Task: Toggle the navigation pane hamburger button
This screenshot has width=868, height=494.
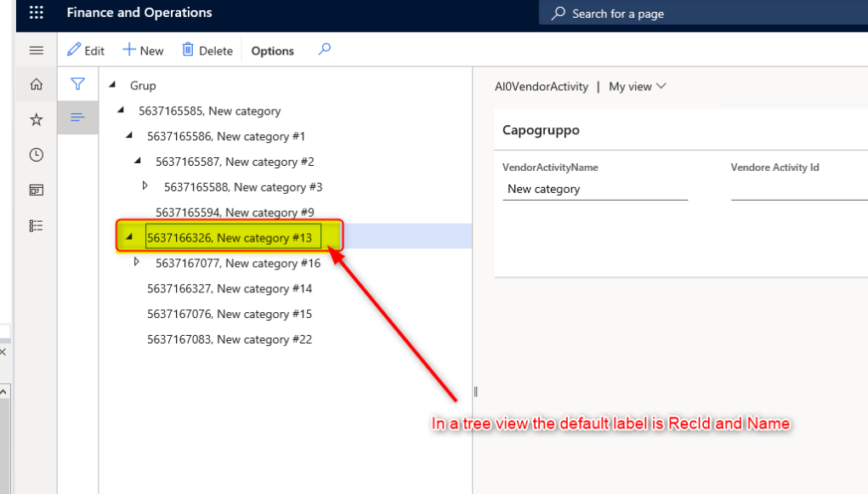Action: 35,50
